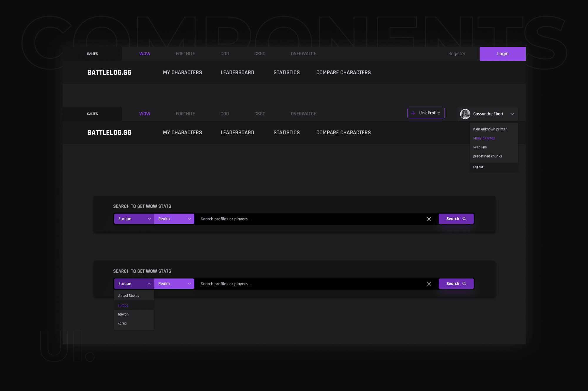Click GAMES label in logged-in header
Screen dimensions: 588x391
[92, 114]
